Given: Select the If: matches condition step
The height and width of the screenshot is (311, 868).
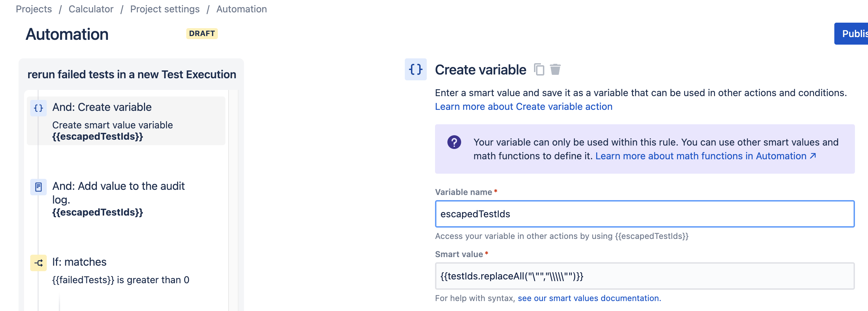Looking at the screenshot, I should pos(126,270).
